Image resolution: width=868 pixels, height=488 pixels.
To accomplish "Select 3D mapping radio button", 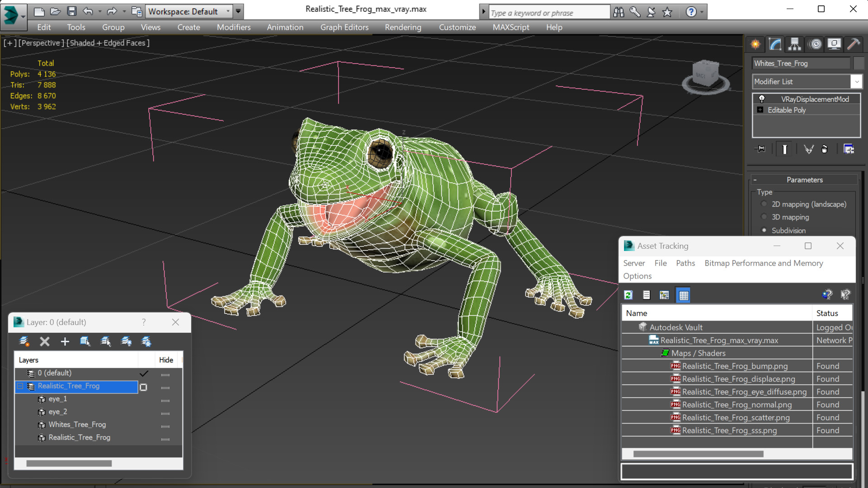I will tap(764, 217).
